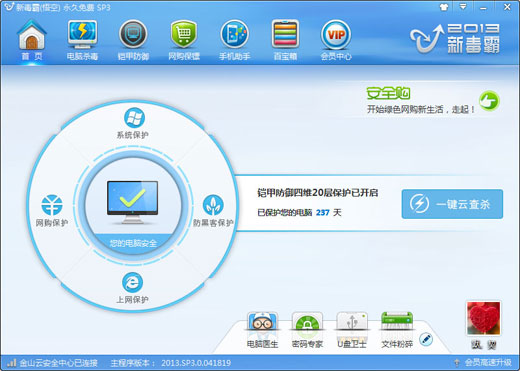Click the green thumbs-up 安全购 button
520x371 pixels.
[489, 101]
